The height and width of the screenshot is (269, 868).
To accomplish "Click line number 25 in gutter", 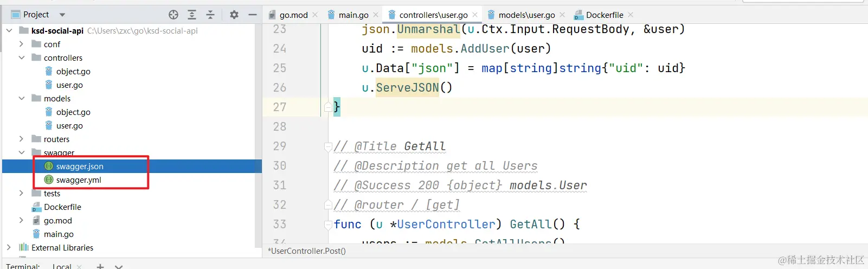I will 280,68.
